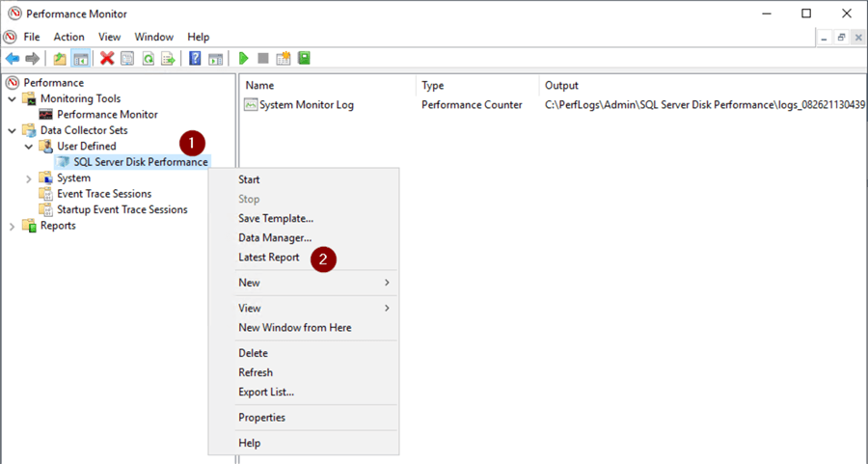Image resolution: width=868 pixels, height=464 pixels.
Task: Click the Up One Level folder icon
Action: tap(60, 59)
